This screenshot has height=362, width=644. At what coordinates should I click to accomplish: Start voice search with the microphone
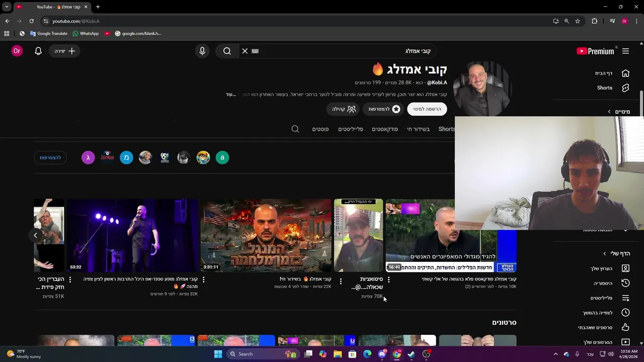(x=202, y=51)
